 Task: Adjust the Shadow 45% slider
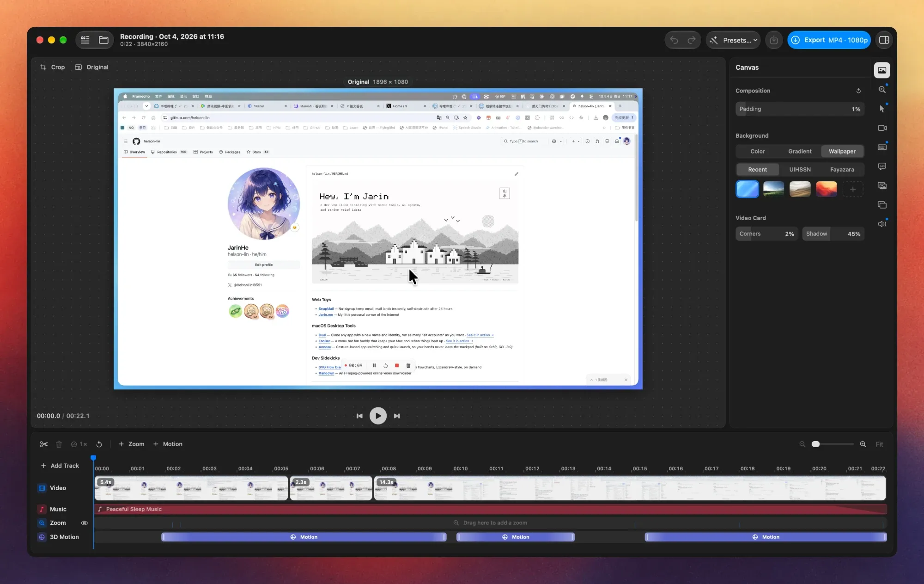click(x=833, y=234)
